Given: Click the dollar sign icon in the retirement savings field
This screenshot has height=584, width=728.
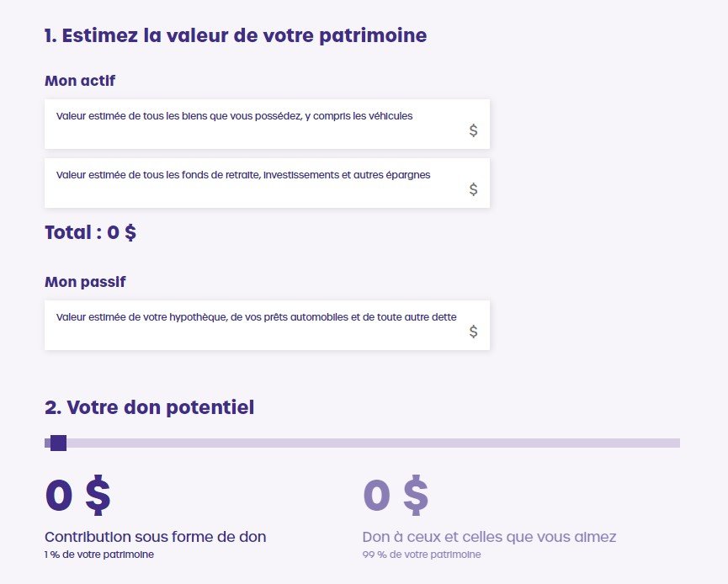Looking at the screenshot, I should point(473,188).
